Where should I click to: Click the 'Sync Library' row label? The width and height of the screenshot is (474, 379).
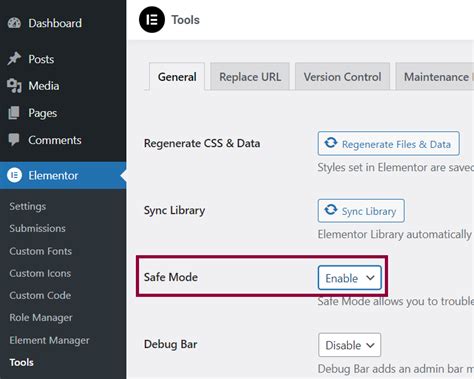coord(174,210)
